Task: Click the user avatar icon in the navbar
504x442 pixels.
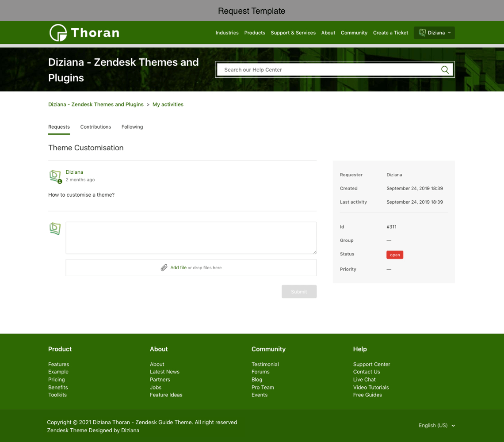Action: coord(422,33)
